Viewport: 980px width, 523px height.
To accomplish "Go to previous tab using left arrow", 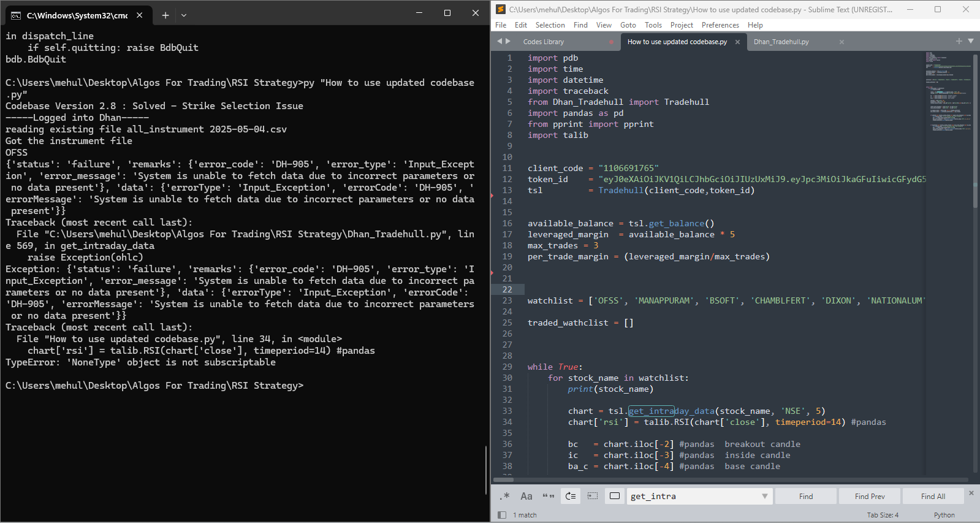I will [x=499, y=41].
